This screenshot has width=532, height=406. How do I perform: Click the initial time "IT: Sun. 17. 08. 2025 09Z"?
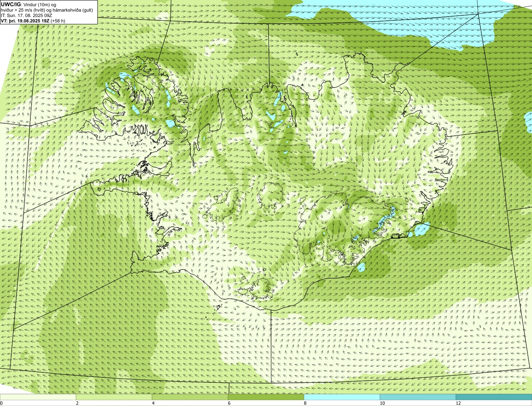(x=27, y=15)
